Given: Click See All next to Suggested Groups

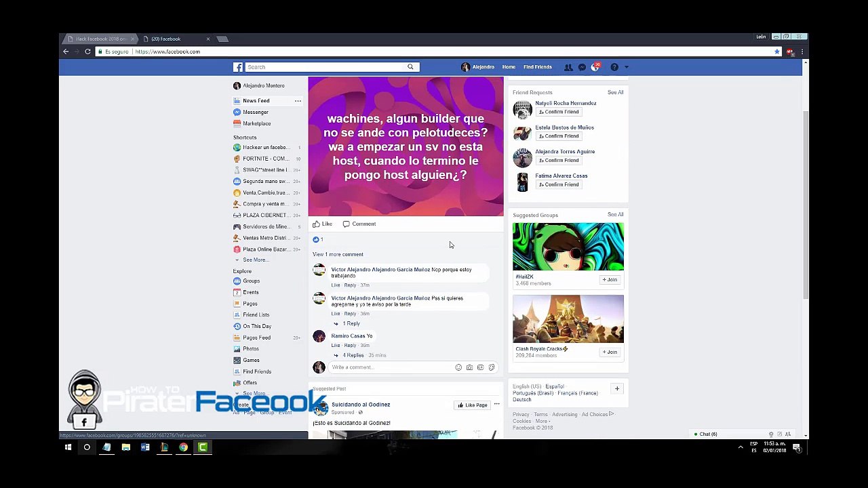Looking at the screenshot, I should point(615,214).
